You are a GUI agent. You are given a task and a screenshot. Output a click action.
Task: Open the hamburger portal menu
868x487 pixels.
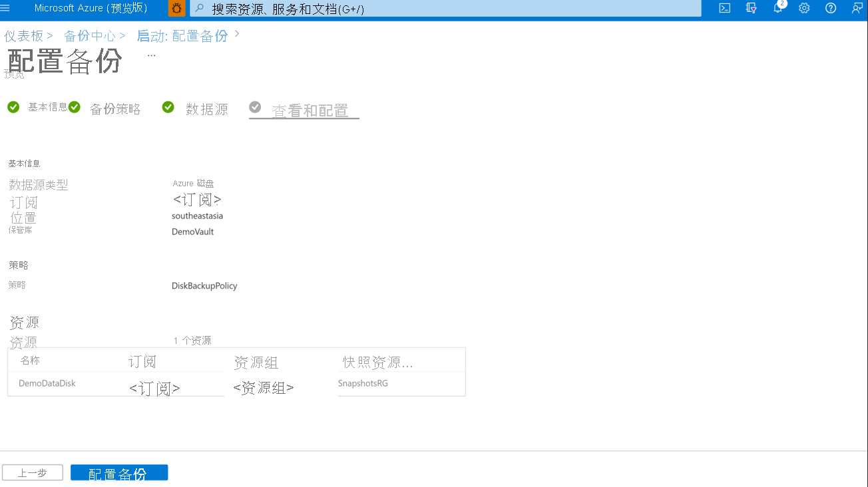click(5, 9)
